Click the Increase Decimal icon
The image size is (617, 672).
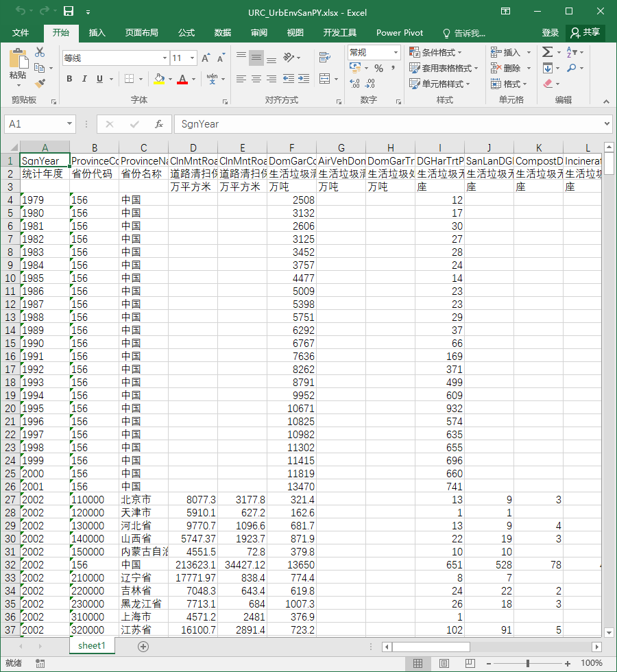[355, 83]
